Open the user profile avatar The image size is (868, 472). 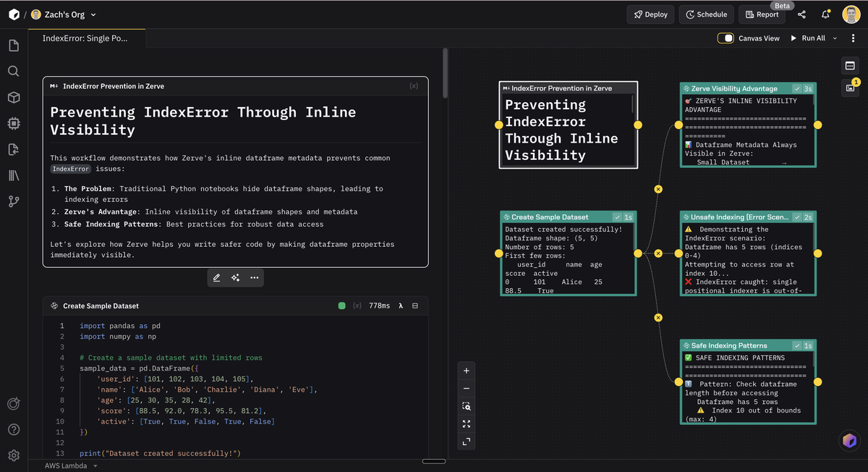point(851,14)
